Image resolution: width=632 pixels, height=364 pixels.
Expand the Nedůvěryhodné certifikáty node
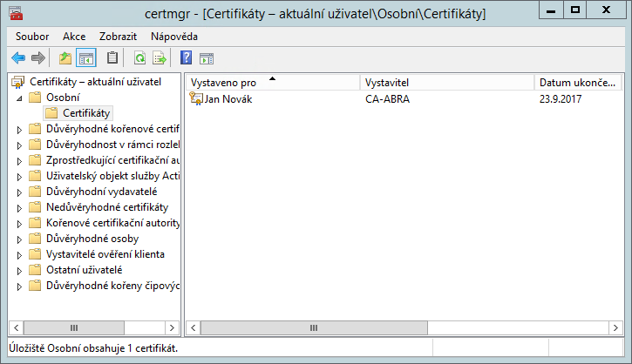(x=19, y=207)
